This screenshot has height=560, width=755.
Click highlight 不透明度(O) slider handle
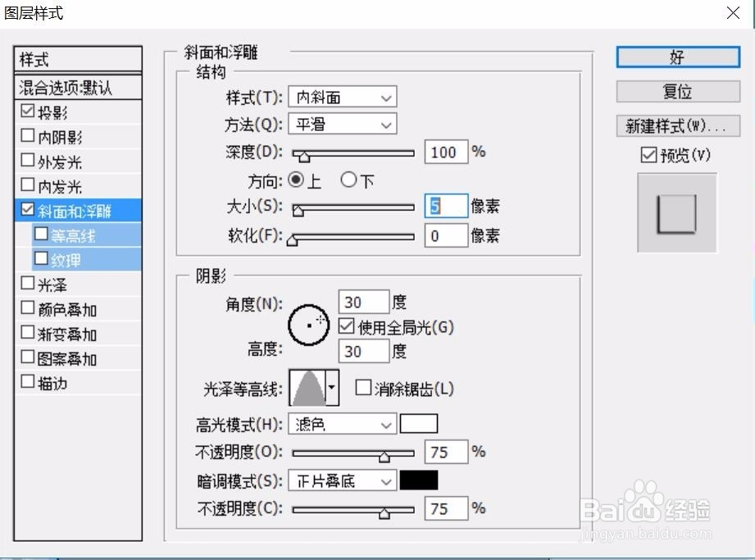[384, 456]
